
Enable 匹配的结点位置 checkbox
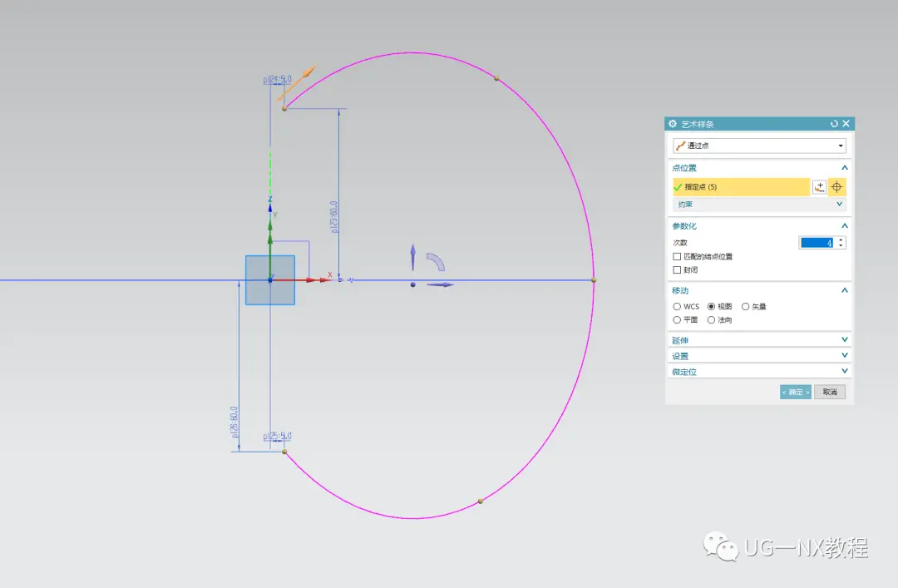[x=677, y=257]
